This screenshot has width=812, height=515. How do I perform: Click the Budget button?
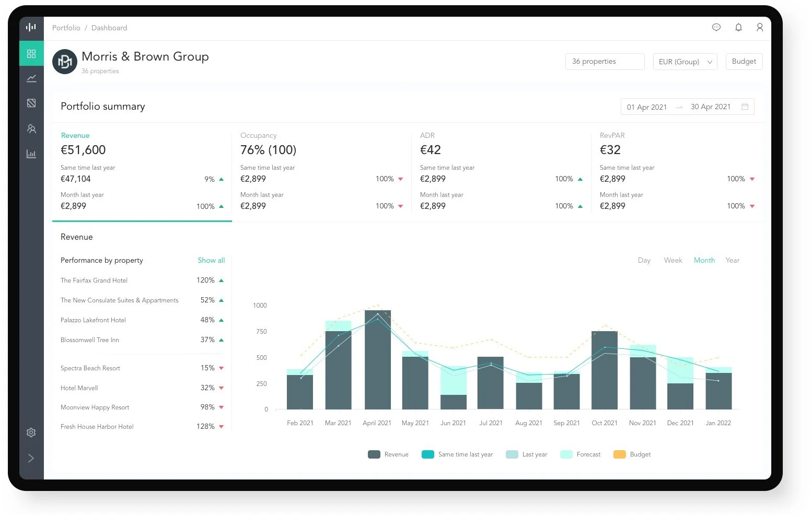point(744,61)
